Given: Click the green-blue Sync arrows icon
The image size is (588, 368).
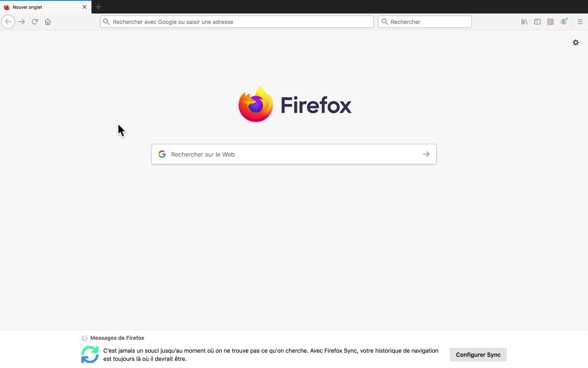Looking at the screenshot, I should coord(90,354).
